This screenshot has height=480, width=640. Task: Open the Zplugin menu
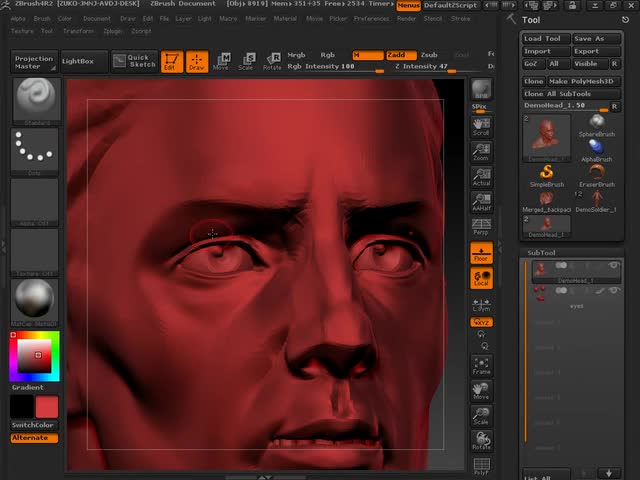tap(113, 31)
